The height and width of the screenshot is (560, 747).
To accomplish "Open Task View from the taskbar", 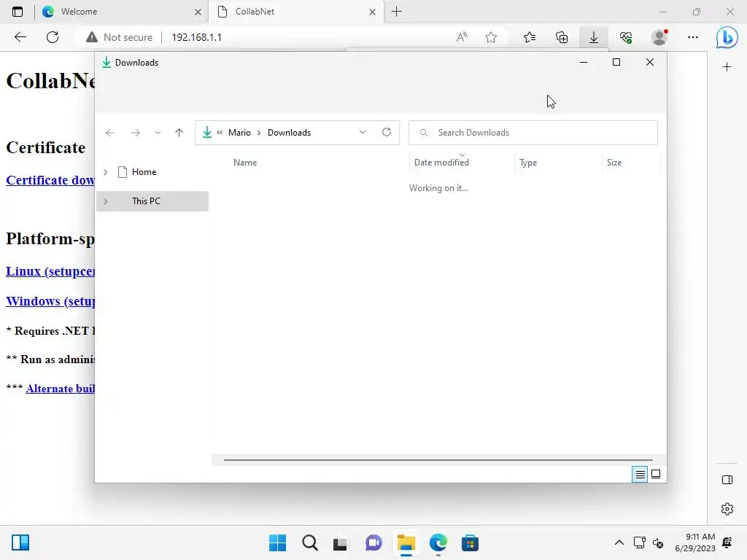I will point(340,542).
